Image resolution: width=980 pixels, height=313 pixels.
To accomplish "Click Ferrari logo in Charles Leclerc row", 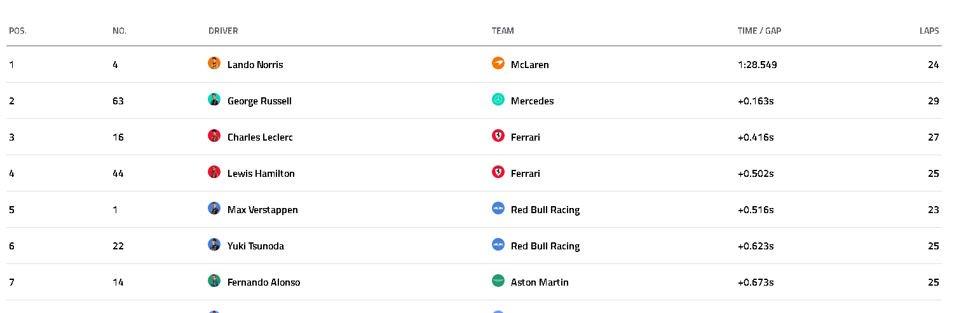I will click(x=498, y=136).
